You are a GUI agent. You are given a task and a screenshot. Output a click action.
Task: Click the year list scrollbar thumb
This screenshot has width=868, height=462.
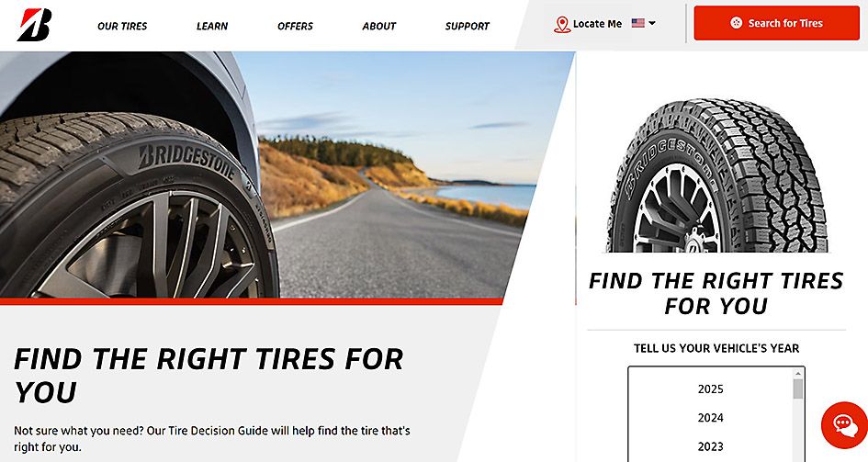tap(797, 389)
